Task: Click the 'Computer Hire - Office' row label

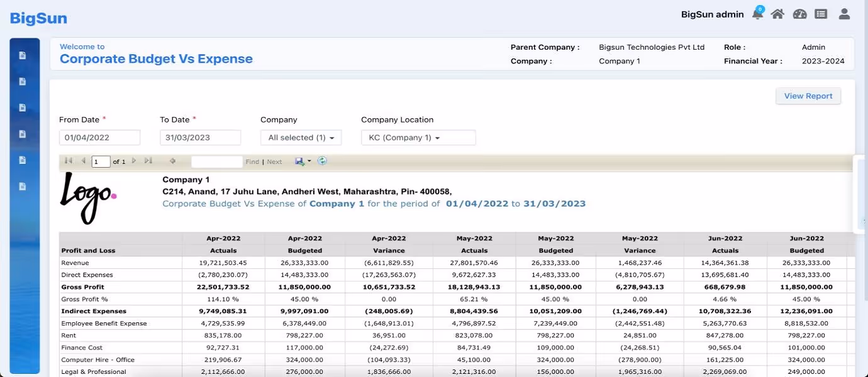Action: pos(97,360)
